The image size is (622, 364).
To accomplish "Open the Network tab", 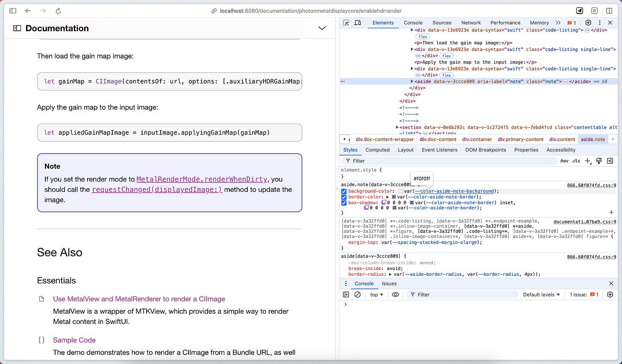I will (x=471, y=23).
